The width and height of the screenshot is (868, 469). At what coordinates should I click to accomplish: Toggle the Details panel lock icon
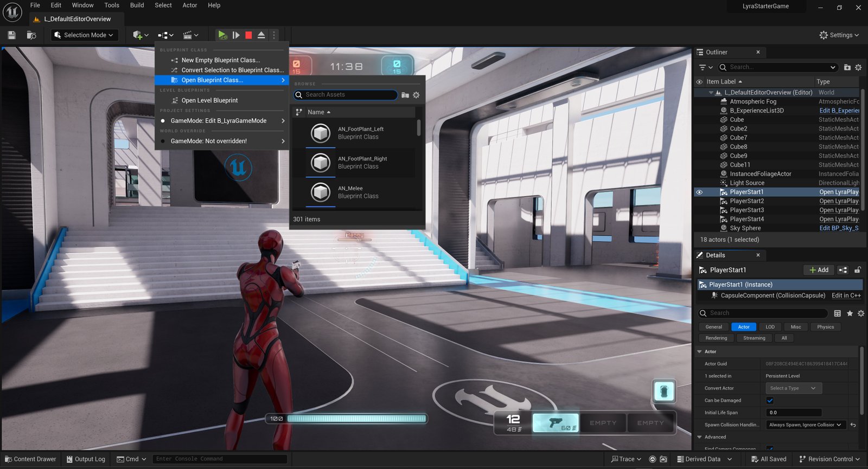[857, 270]
